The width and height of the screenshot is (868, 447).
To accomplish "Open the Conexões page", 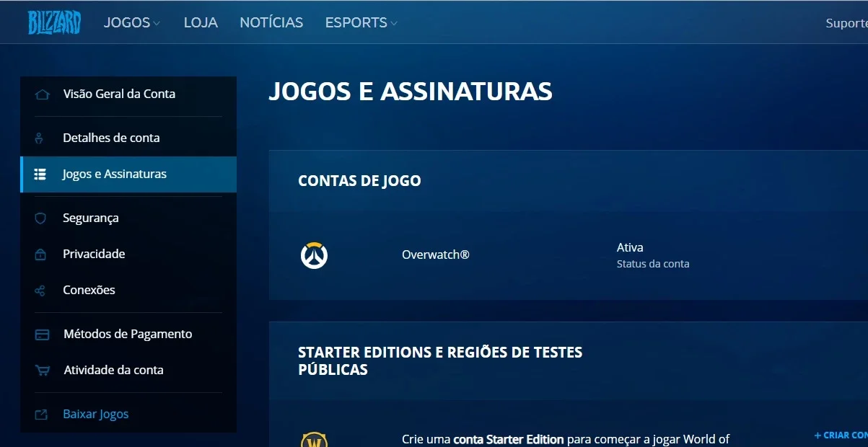I will click(x=128, y=291).
